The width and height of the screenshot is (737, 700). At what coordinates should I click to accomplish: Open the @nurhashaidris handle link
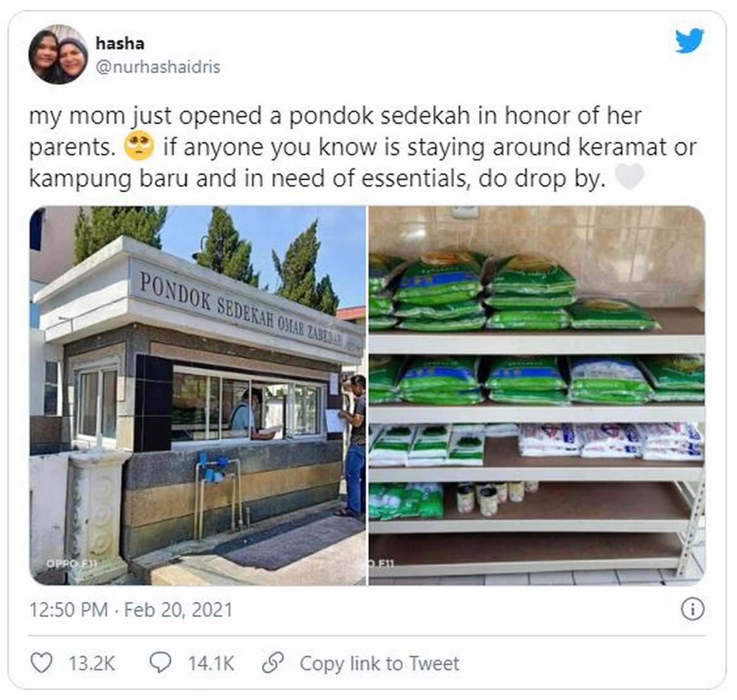158,67
